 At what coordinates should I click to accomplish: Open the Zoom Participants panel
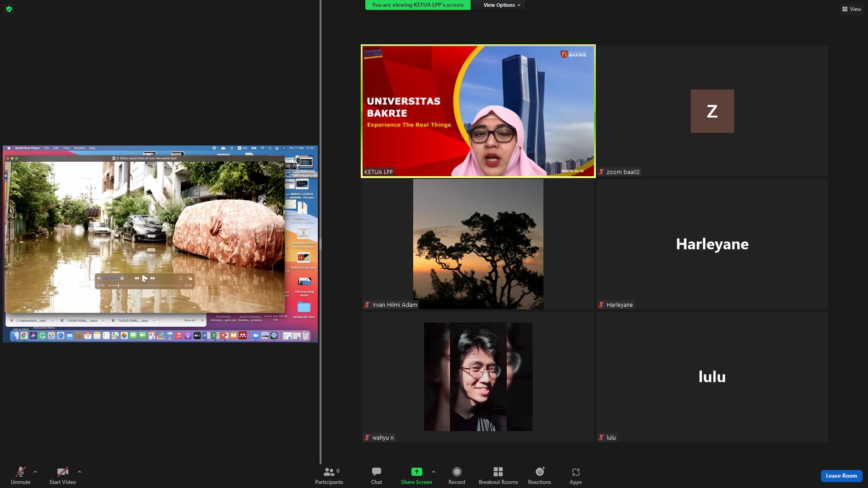click(329, 476)
